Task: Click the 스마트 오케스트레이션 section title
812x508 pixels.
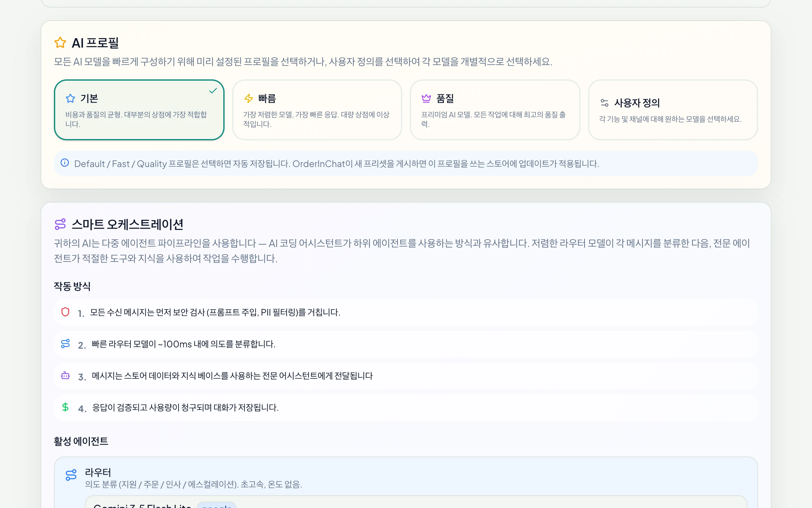Action: 128,224
